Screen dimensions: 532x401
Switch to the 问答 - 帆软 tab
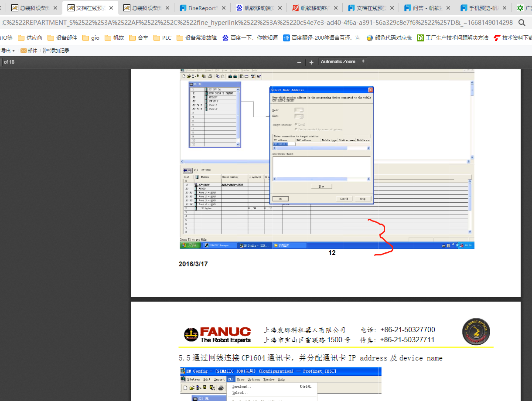(x=427, y=8)
